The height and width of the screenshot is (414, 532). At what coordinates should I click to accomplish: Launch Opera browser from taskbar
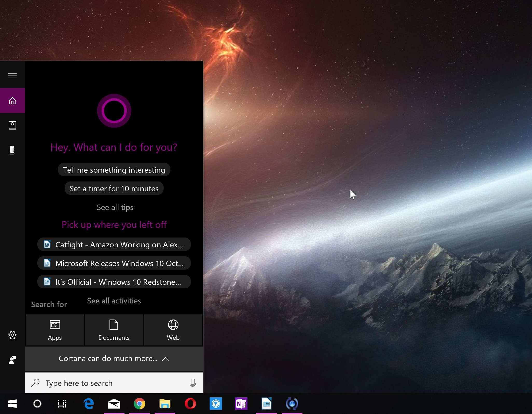point(190,404)
